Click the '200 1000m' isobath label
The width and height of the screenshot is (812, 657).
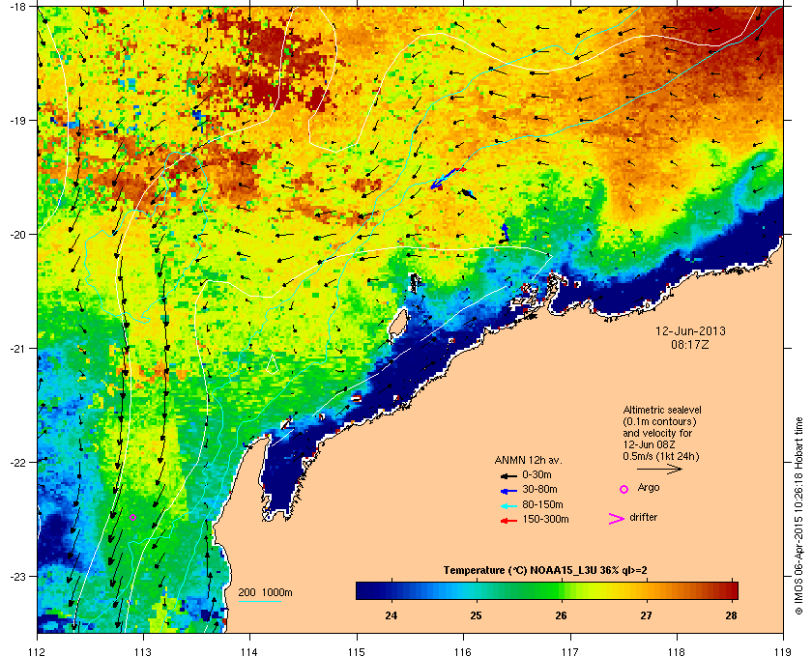265,593
